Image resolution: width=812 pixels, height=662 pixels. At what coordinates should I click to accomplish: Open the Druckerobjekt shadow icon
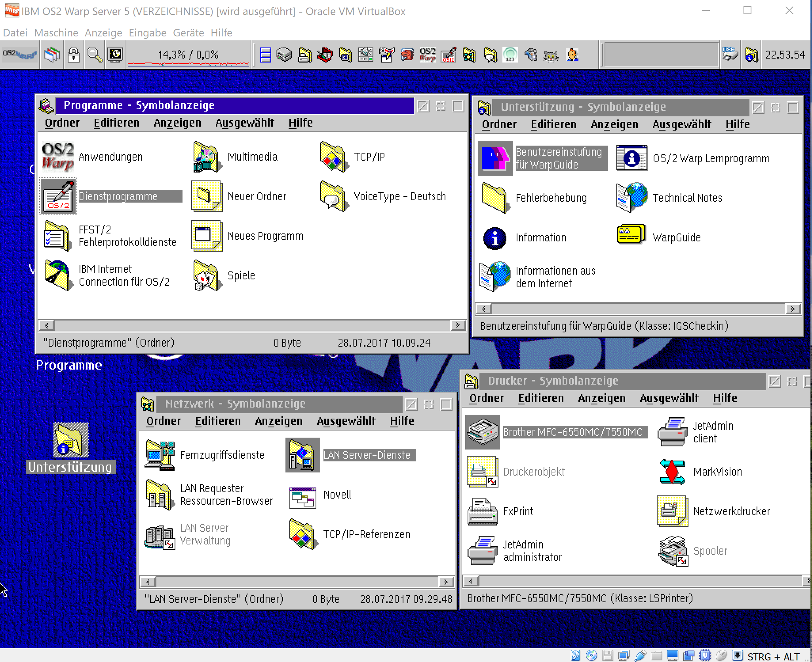(483, 472)
